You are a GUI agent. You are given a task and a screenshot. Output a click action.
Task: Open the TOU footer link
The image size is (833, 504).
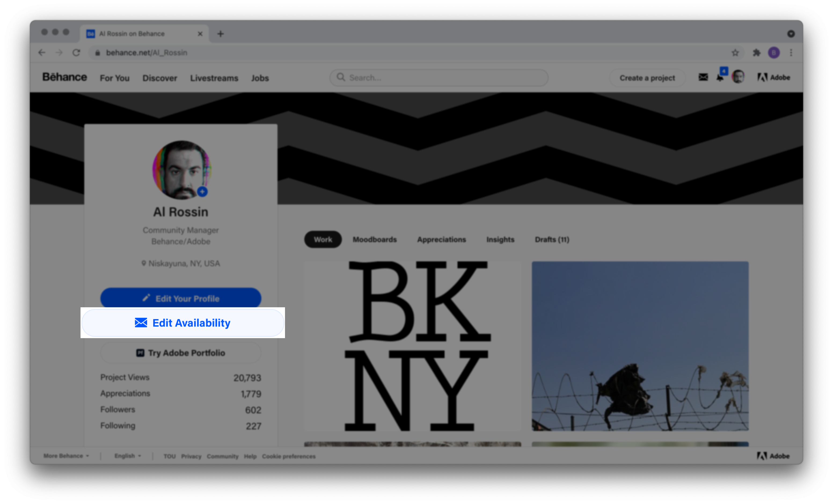pyautogui.click(x=170, y=456)
